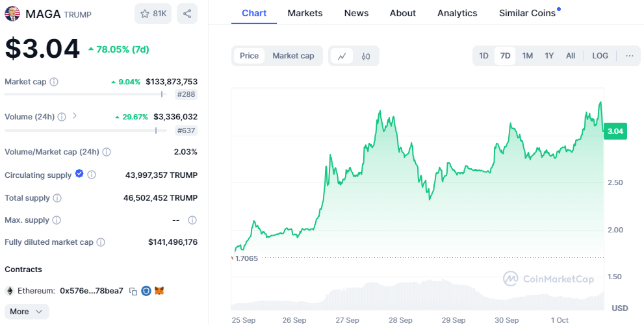Select the 1D time range

click(x=484, y=56)
